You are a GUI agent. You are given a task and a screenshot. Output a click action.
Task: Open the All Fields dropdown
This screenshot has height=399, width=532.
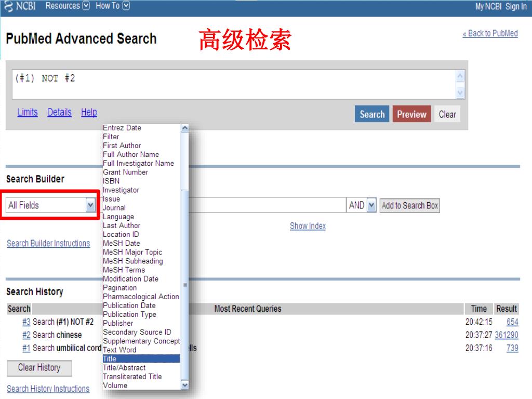50,205
